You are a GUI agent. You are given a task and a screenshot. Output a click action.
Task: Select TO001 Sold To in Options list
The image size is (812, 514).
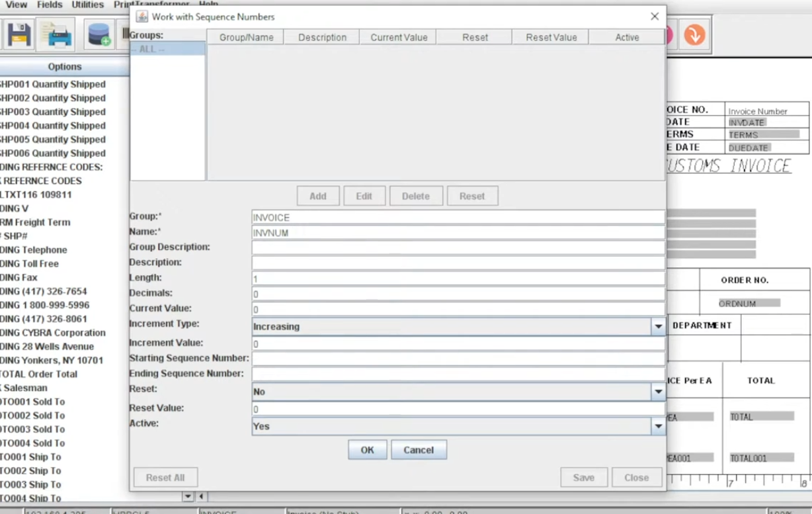32,402
